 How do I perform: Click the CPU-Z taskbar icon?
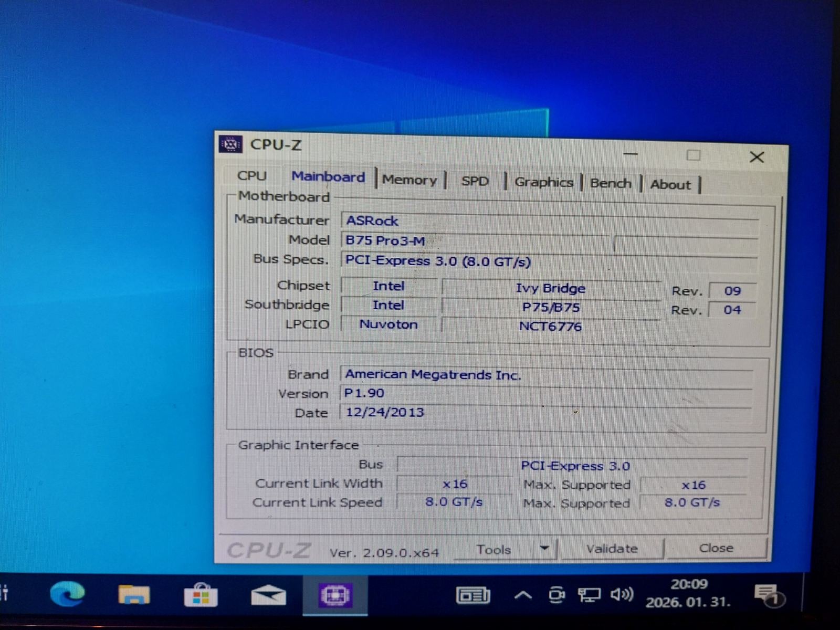pyautogui.click(x=335, y=595)
